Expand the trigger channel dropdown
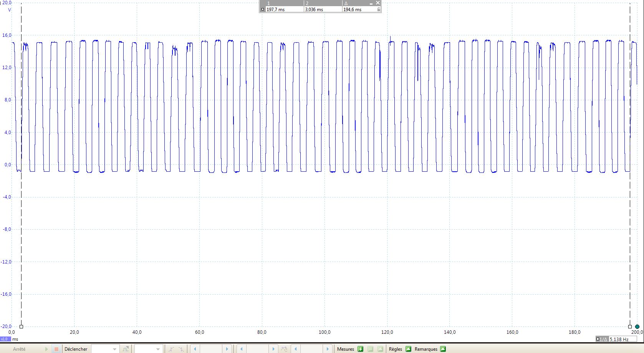The width and height of the screenshot is (644, 353). tap(158, 349)
